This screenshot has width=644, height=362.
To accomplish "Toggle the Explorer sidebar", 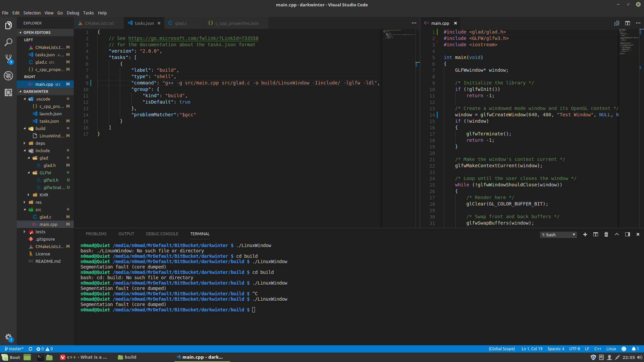I will 8,25.
